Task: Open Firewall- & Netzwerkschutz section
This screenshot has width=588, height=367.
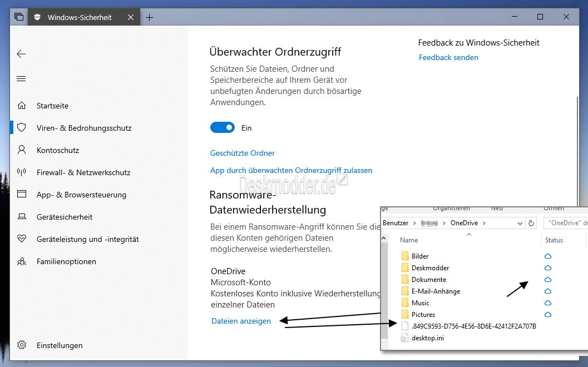Action: [83, 172]
